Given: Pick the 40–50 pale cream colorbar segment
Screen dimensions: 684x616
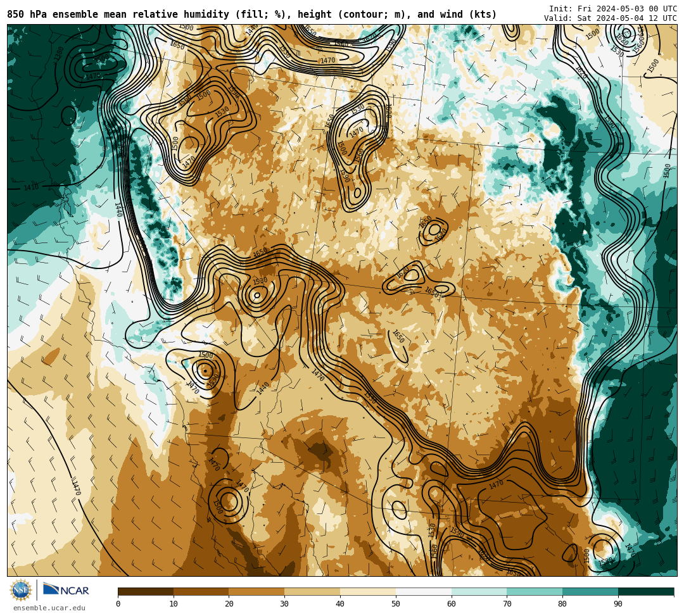Looking at the screenshot, I should (368, 591).
